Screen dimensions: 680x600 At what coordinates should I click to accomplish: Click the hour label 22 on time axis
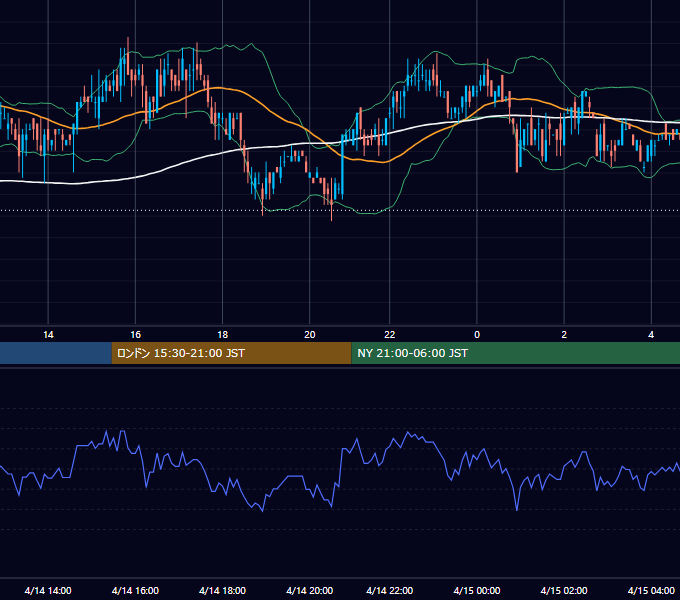389,335
